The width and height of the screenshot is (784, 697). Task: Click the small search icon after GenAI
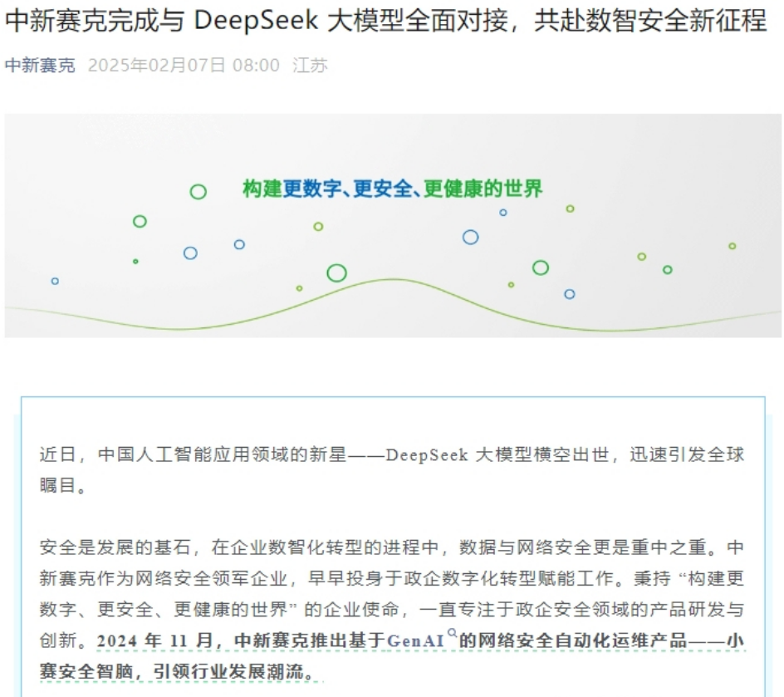tap(452, 634)
